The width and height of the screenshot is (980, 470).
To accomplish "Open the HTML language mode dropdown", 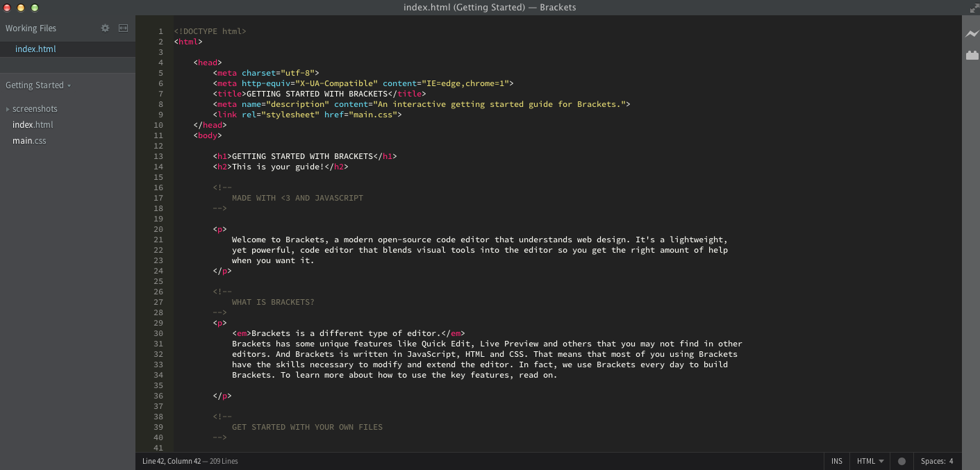I will tap(870, 461).
